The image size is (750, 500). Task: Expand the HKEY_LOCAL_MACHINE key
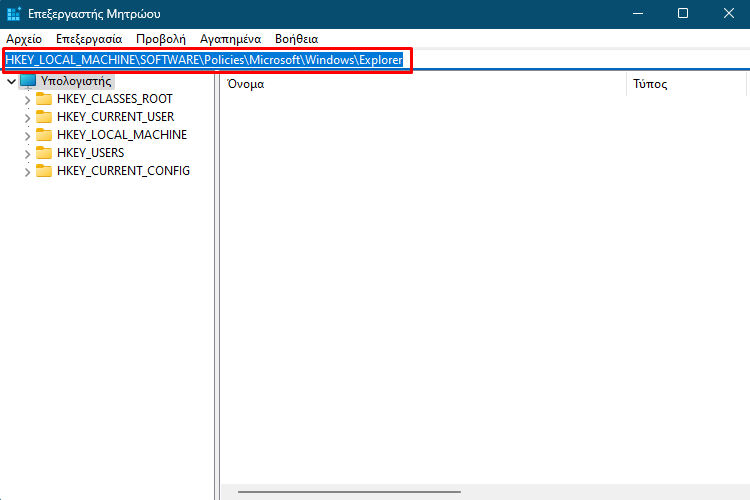tap(27, 136)
